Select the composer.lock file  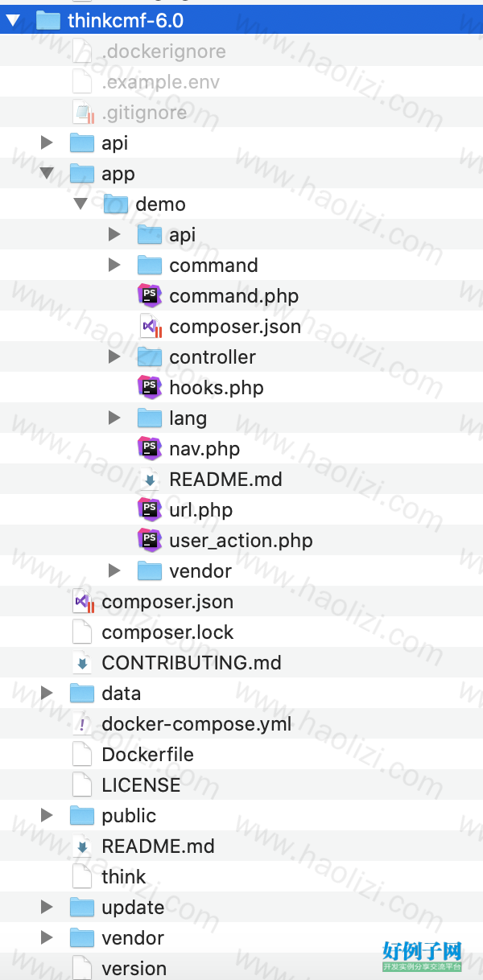(242, 632)
